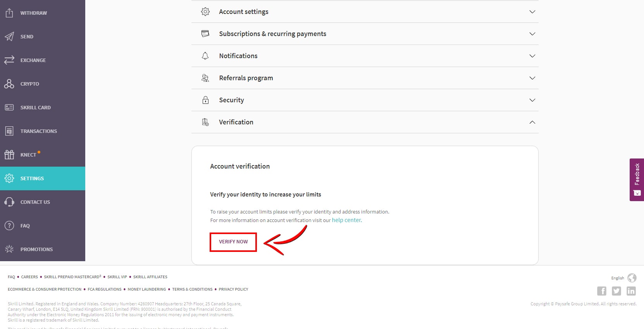Open Privacy Policy footer link

click(x=233, y=289)
